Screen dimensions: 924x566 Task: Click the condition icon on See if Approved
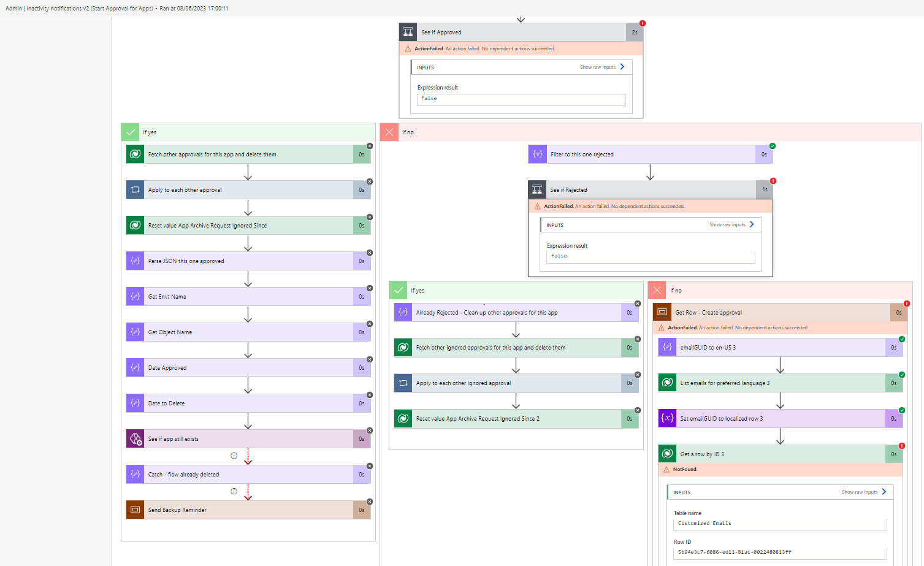(x=408, y=31)
